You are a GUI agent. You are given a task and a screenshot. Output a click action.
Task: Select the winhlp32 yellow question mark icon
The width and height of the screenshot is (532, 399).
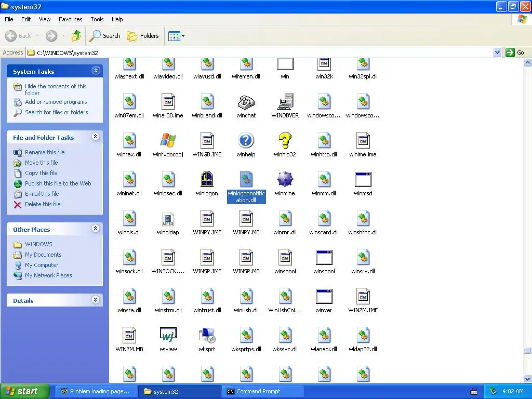pyautogui.click(x=285, y=140)
